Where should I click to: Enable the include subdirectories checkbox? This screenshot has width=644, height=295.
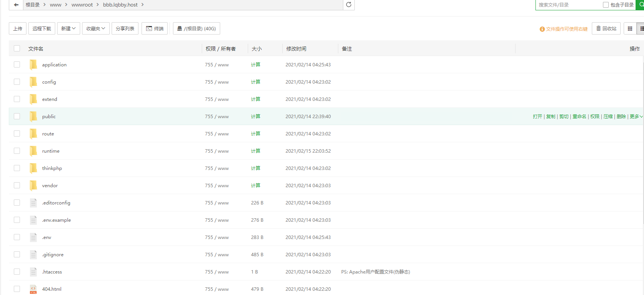606,5
